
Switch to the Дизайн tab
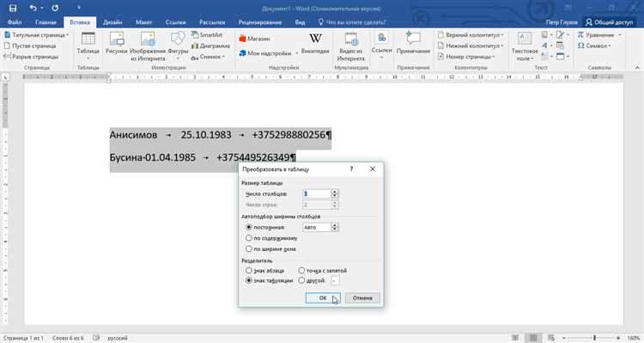112,22
